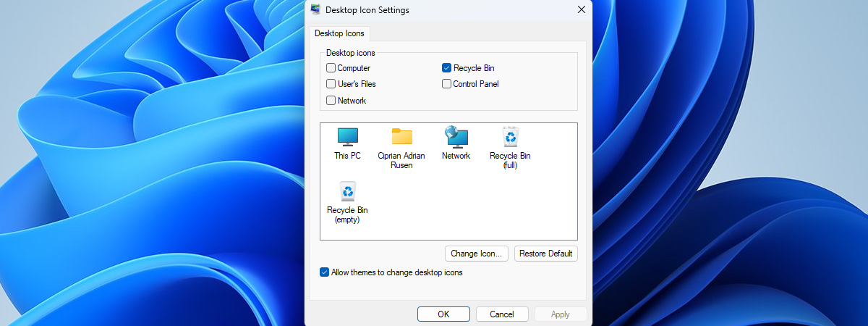Enable the User's Files checkbox
The width and height of the screenshot is (868, 326).
click(x=331, y=84)
